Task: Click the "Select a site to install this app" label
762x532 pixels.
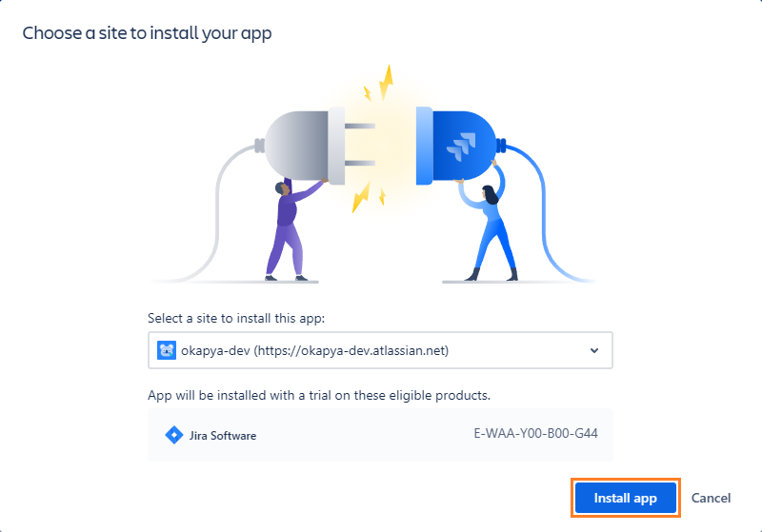Action: [x=241, y=317]
